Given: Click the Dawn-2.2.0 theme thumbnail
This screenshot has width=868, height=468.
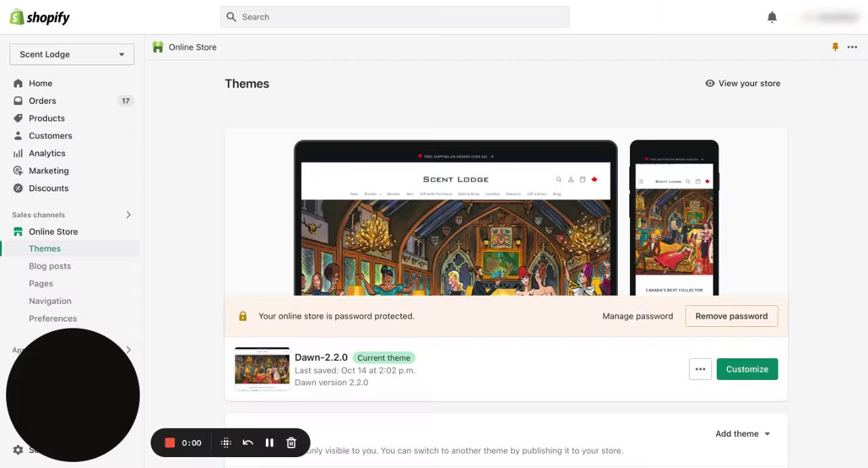Looking at the screenshot, I should tap(262, 369).
